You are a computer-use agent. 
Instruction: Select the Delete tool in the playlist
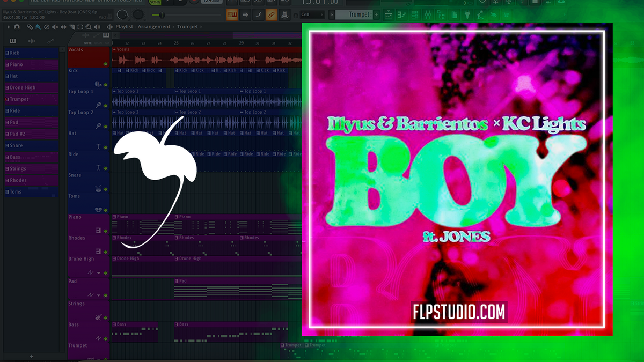[47, 27]
